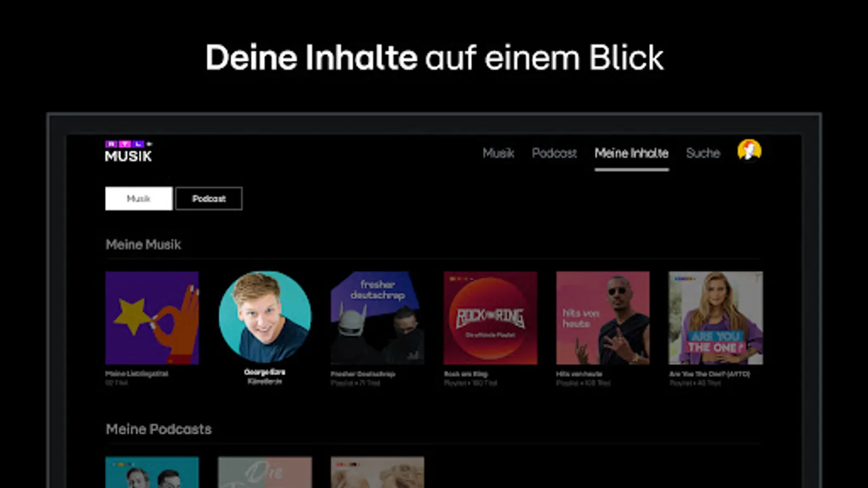This screenshot has height=488, width=868.
Task: Select the white Musik filter button
Action: pyautogui.click(x=139, y=198)
